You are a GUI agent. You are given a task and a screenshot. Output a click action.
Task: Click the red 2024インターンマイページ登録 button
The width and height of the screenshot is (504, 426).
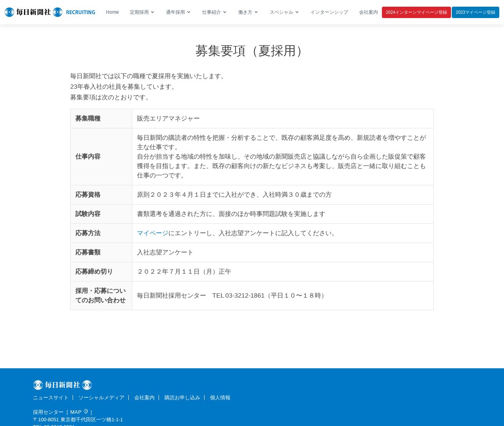(416, 12)
